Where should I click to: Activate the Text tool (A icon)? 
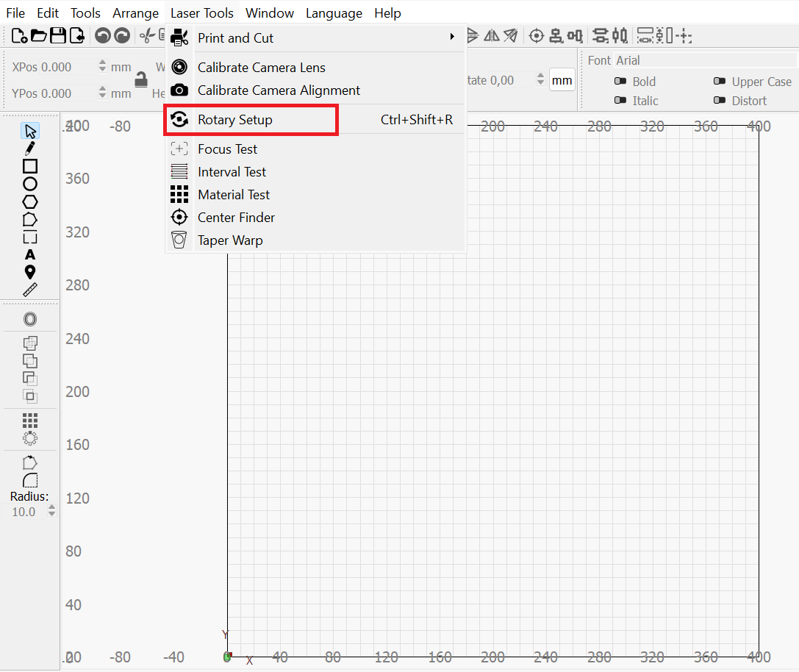(30, 254)
